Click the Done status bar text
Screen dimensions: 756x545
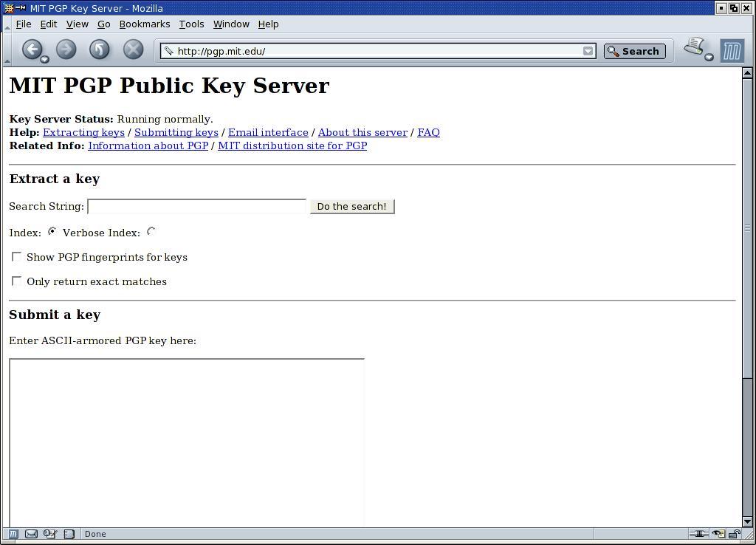point(95,534)
